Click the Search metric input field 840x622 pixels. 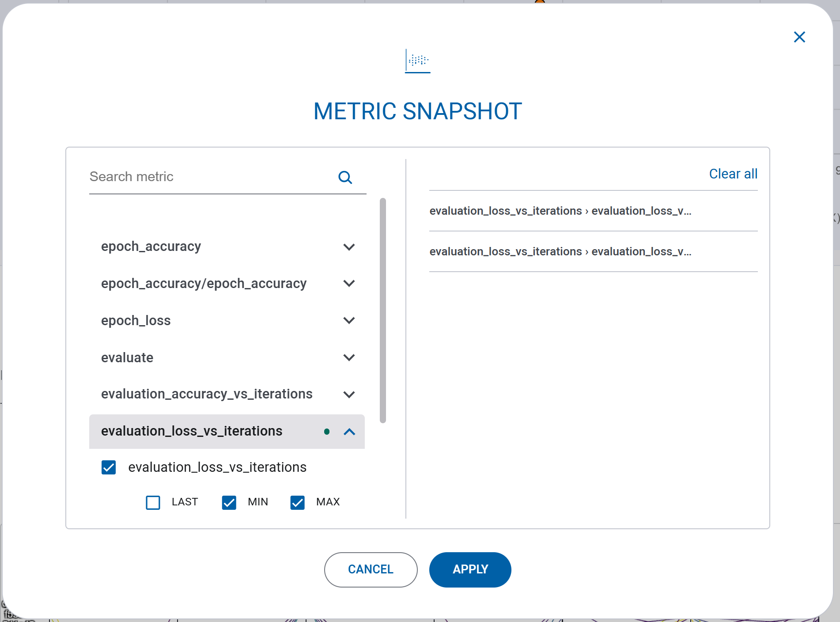point(199,176)
